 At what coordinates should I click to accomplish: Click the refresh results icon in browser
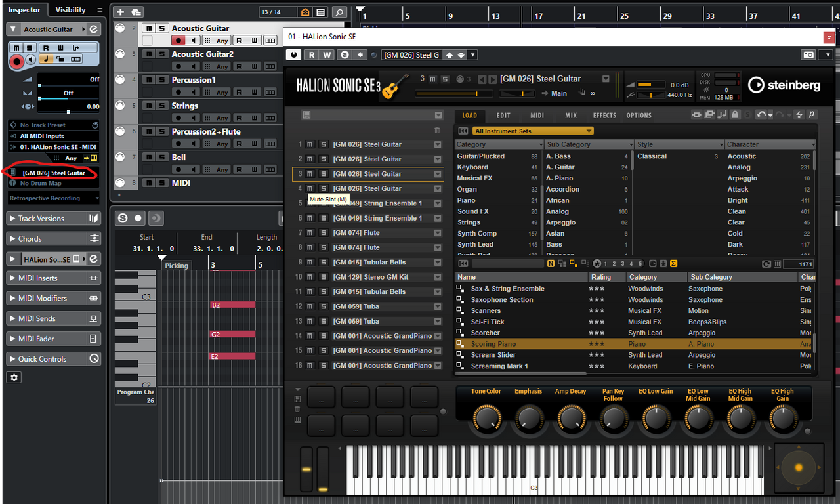click(766, 263)
